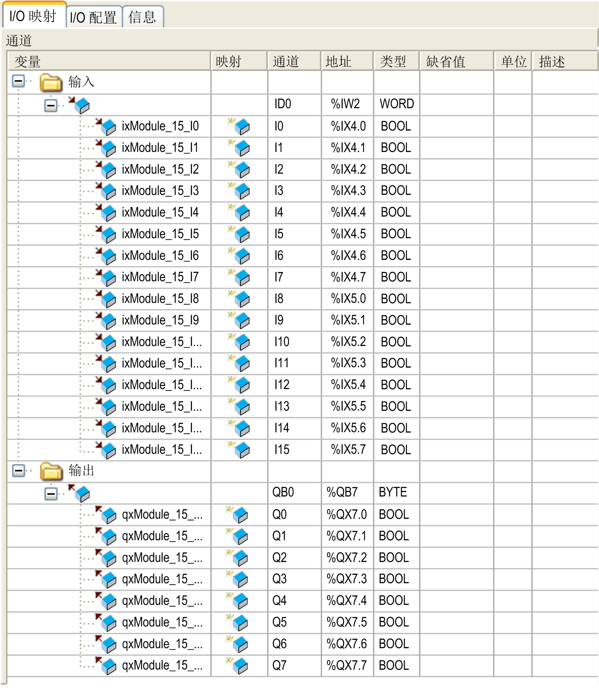This screenshot has height=700, width=599.
Task: Collapse the 输出 folder node
Action: pos(18,470)
